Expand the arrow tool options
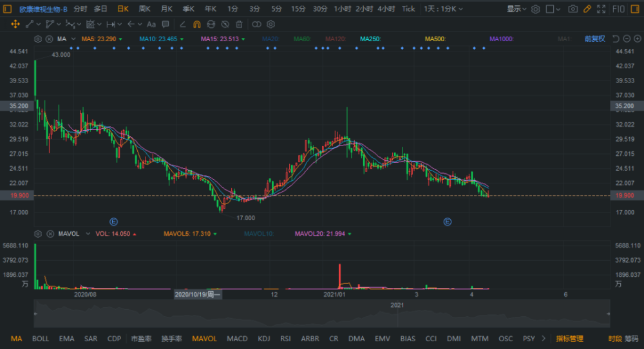The height and width of the screenshot is (349, 644). point(140,24)
